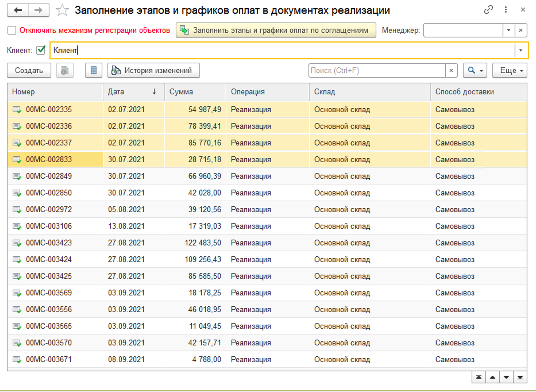Click document icon of row 00МС-003570
The width and height of the screenshot is (536, 392).
17,343
